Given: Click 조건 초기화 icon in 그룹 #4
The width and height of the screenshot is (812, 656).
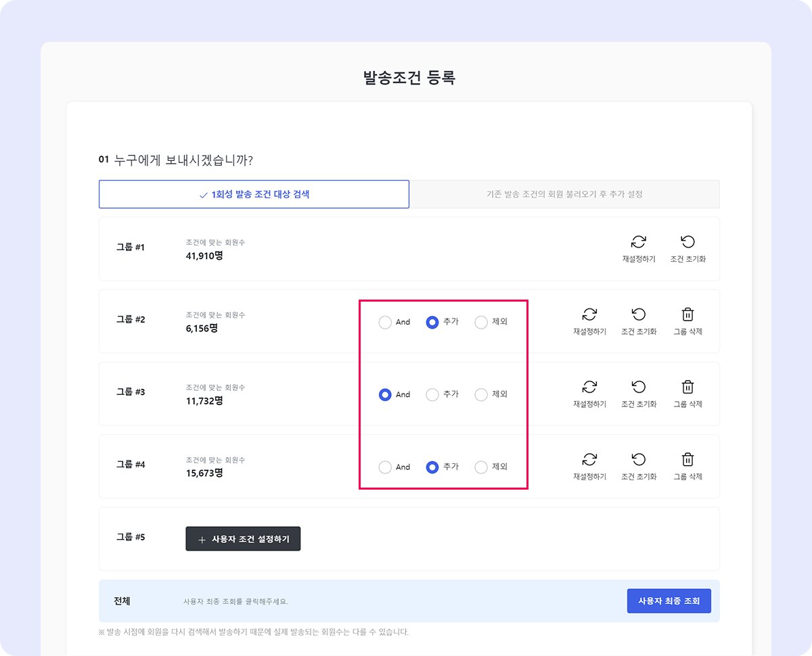Looking at the screenshot, I should 639,460.
